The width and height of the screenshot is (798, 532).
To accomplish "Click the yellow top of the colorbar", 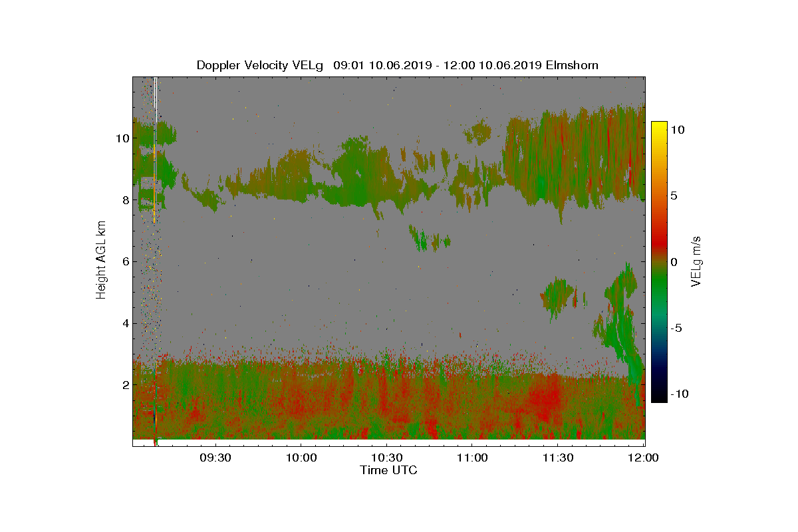I will point(659,128).
